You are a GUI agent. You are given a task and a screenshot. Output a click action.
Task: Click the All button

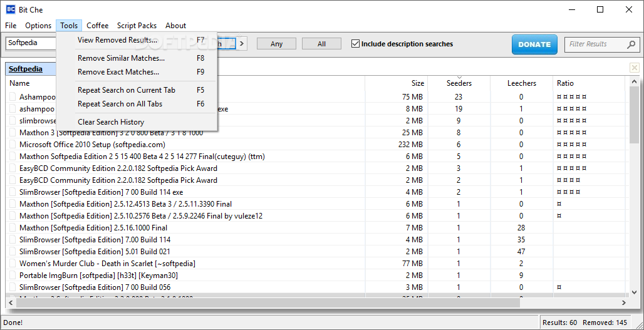pos(321,43)
